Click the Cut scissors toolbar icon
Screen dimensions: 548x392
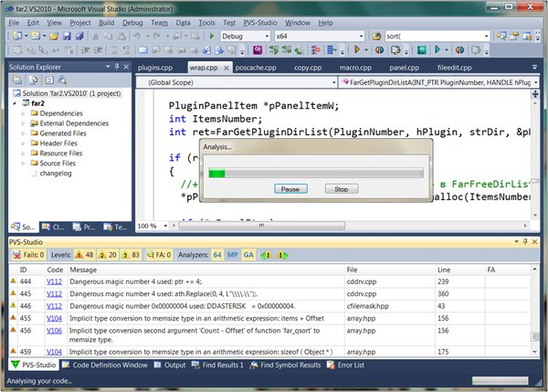pyautogui.click(x=95, y=36)
